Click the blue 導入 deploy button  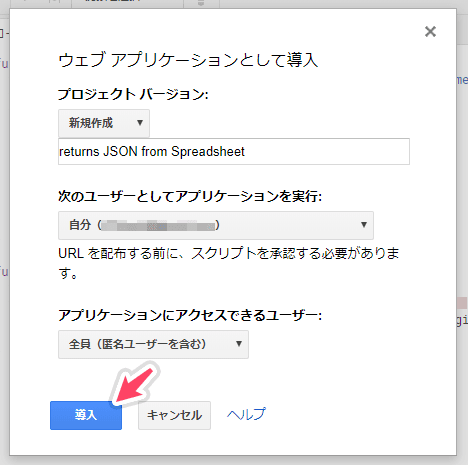pyautogui.click(x=86, y=415)
